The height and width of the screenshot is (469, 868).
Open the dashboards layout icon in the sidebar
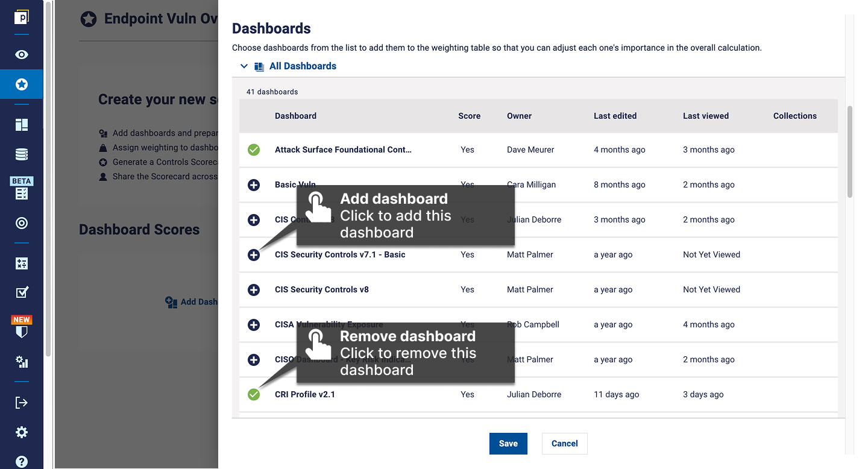pos(22,125)
